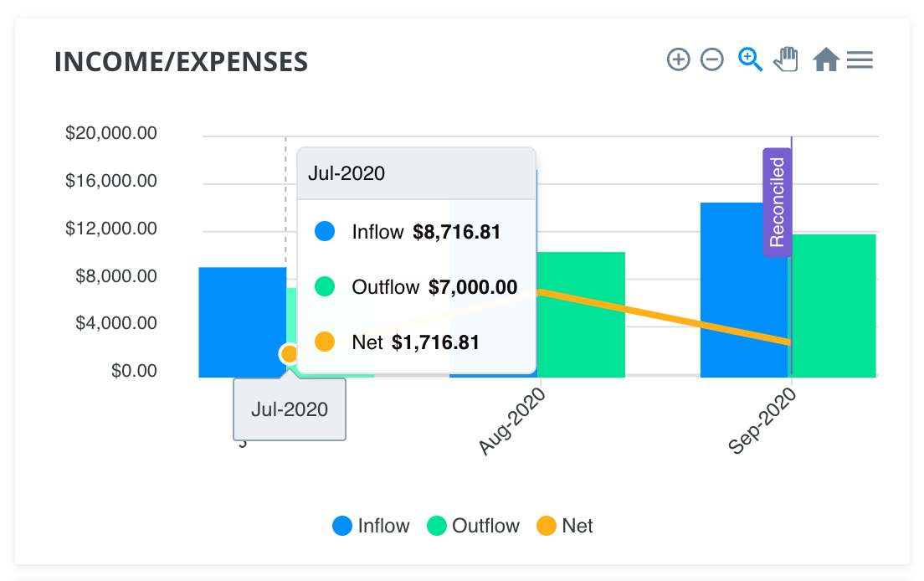Click the Sep-2020 blue Inflow bar

point(744,290)
